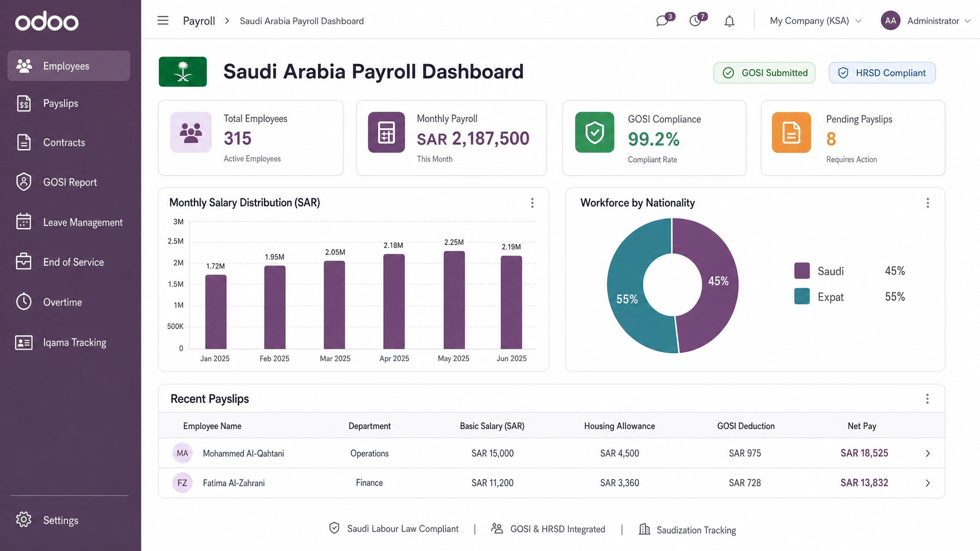Click the Odoo logo
Viewport: 980px width, 551px height.
pos(47,21)
